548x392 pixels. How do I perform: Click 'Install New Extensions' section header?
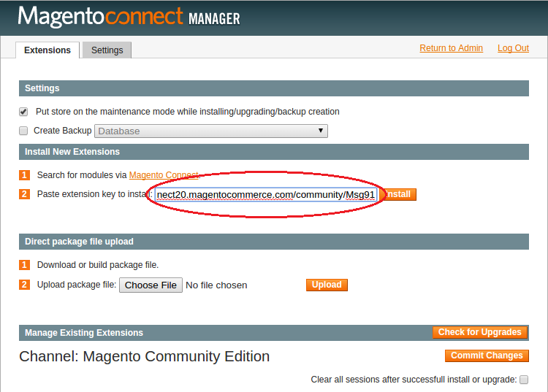(274, 152)
